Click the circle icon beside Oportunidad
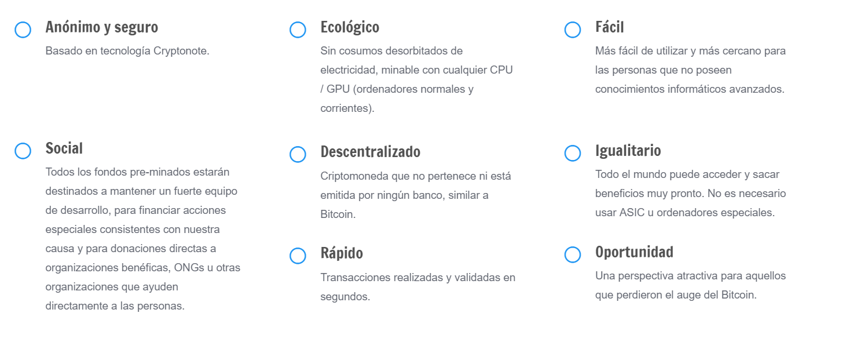Screen dimensions: 868x342 coord(573,254)
